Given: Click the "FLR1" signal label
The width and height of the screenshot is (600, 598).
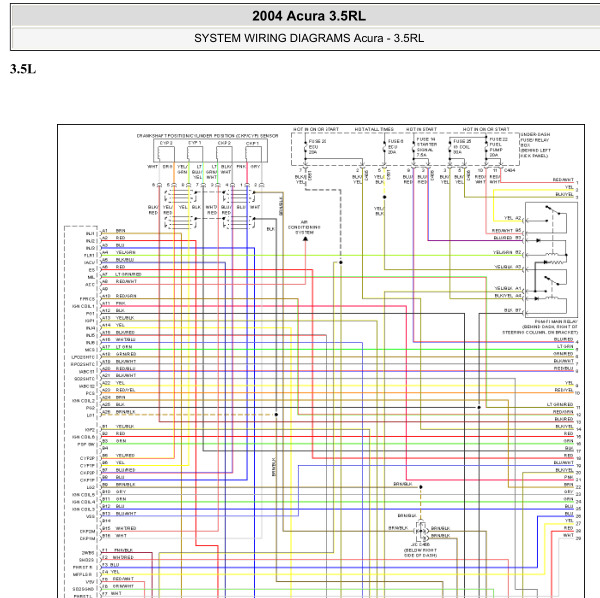Looking at the screenshot, I should tap(89, 256).
